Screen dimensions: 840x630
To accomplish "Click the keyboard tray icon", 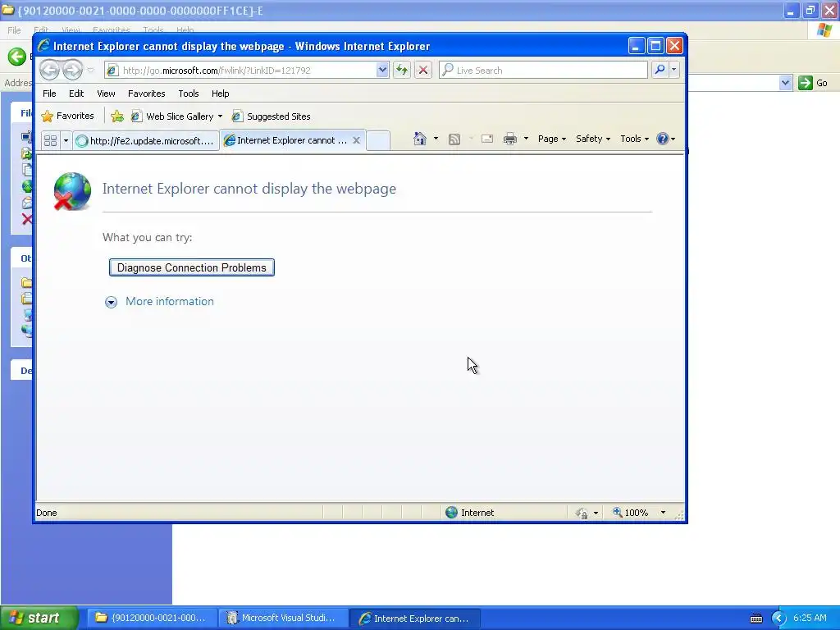I will (x=756, y=619).
